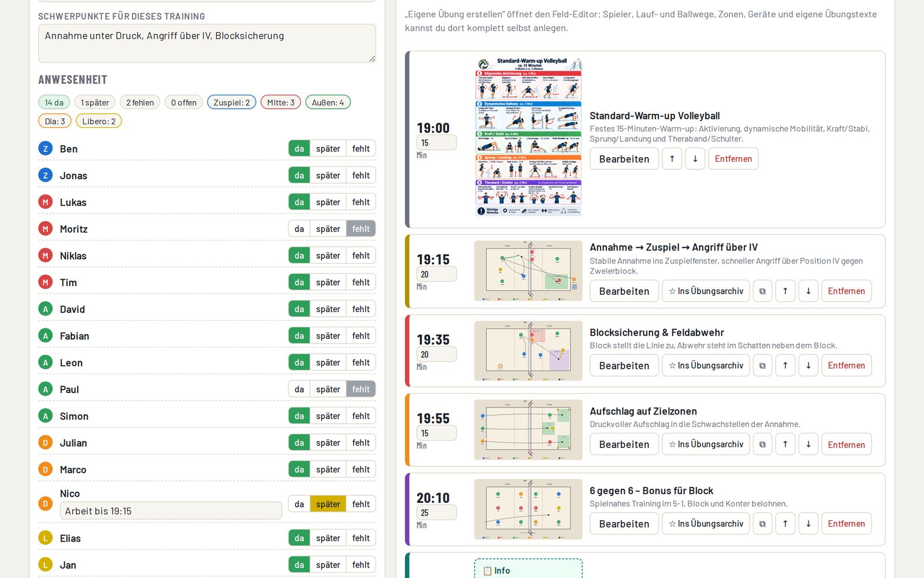
Task: Mark Moritz as 'da'
Action: tap(299, 229)
